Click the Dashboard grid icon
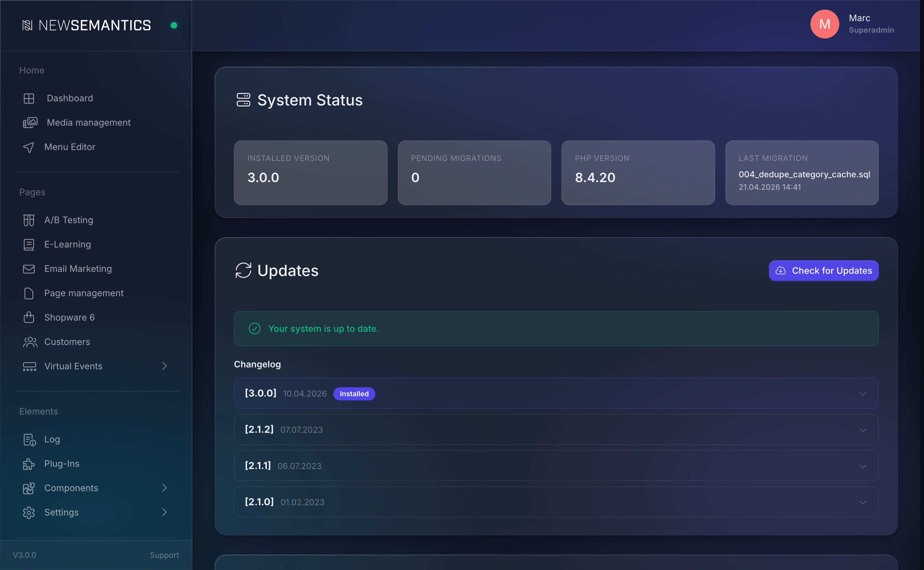Image resolution: width=924 pixels, height=570 pixels. click(29, 98)
